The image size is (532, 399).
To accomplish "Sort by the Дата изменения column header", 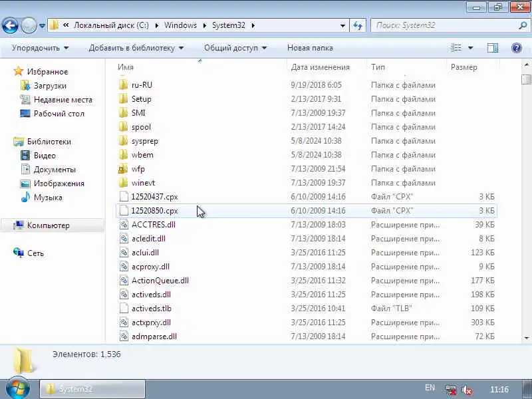I will (320, 67).
